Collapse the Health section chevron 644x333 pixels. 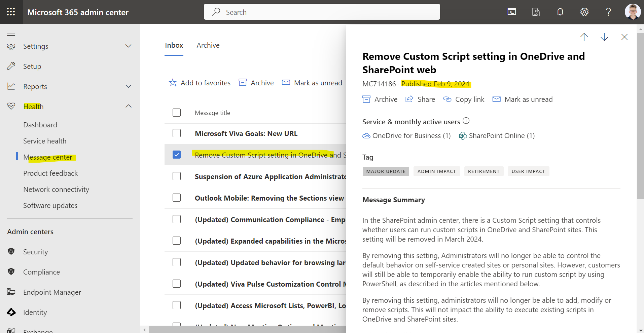pos(128,107)
